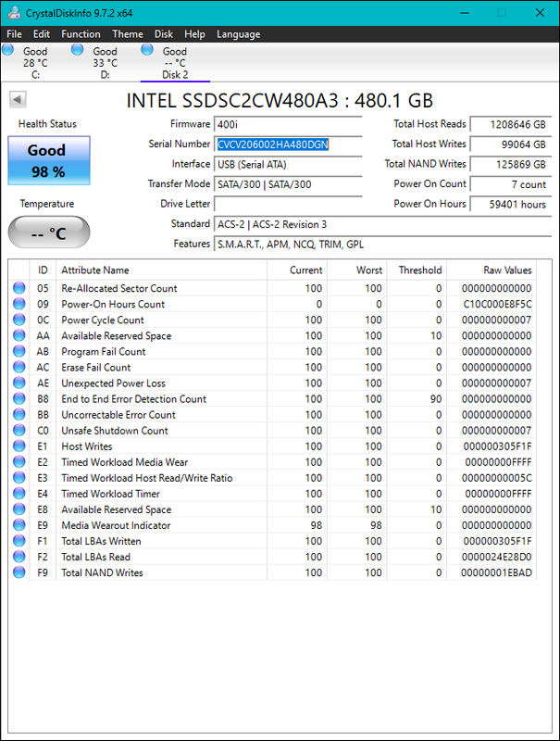
Task: Click status icon for Total NAND Writes row
Action: click(x=19, y=572)
